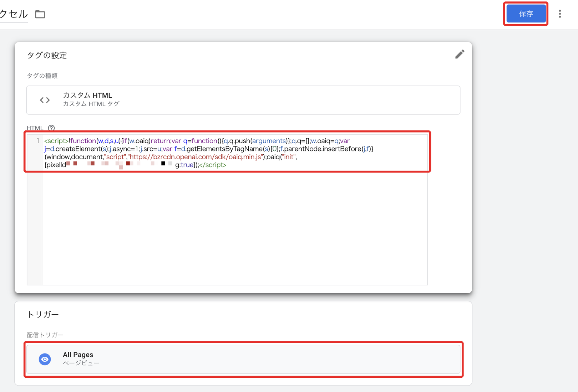Viewport: 578px width, 392px height.
Task: Click the タグの種類 label
Action: click(42, 76)
